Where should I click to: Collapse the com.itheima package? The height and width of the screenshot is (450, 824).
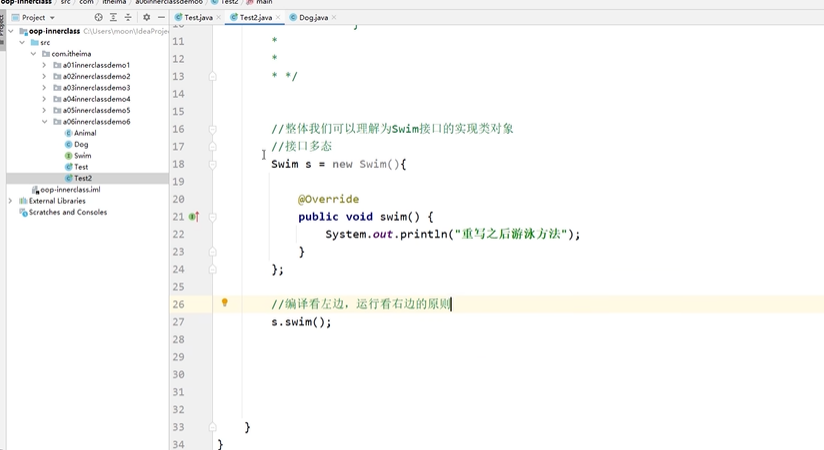(33, 54)
